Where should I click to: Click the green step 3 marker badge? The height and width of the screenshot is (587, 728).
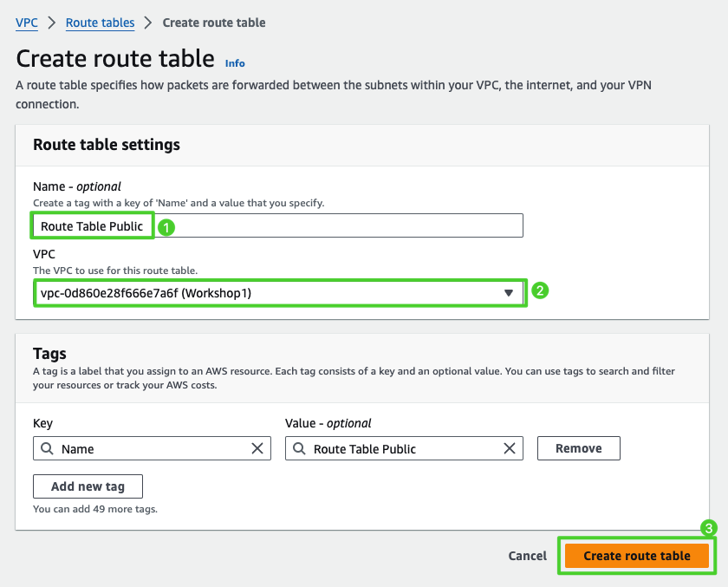click(708, 528)
